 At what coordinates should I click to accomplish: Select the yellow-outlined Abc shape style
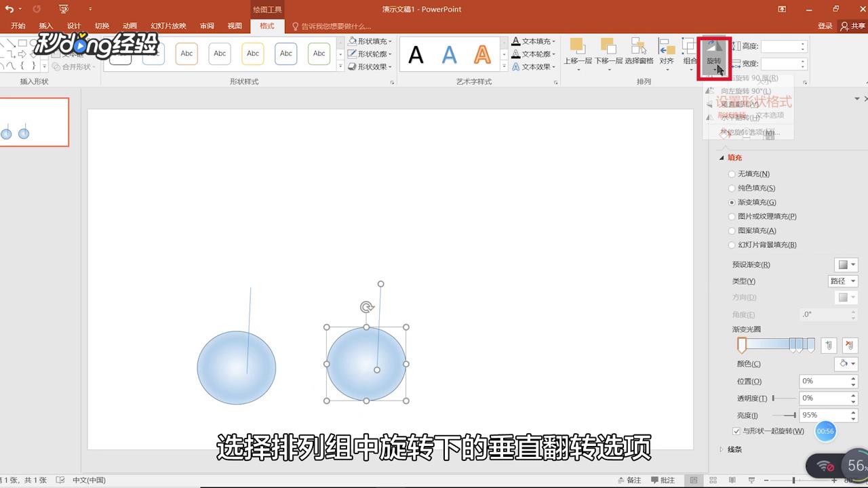pyautogui.click(x=253, y=54)
